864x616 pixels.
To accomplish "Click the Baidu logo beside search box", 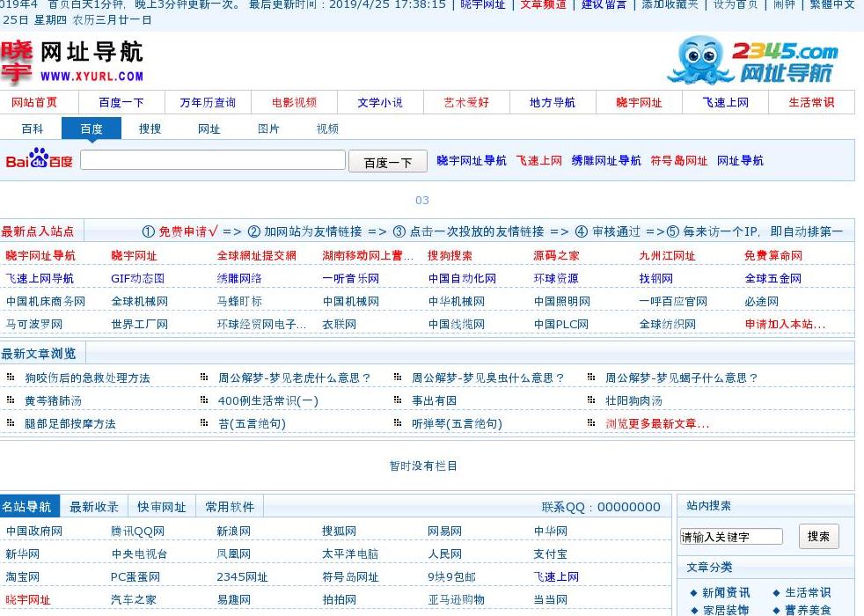I will (x=39, y=159).
